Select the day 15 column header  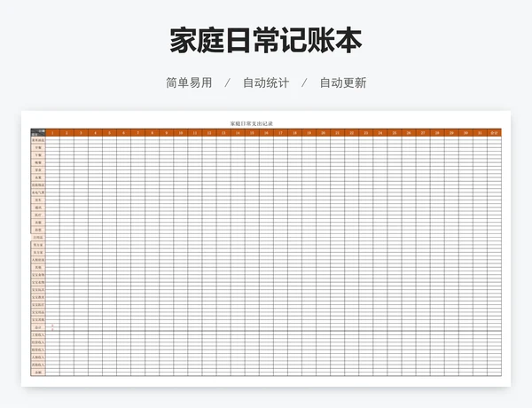tap(252, 133)
